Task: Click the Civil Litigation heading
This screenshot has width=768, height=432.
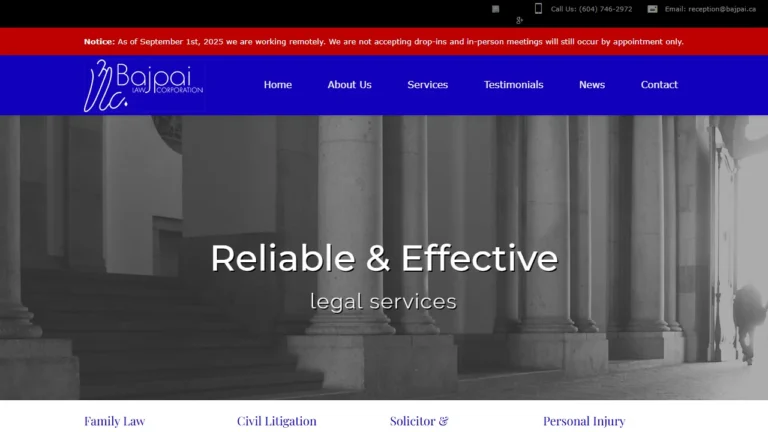Action: point(277,421)
